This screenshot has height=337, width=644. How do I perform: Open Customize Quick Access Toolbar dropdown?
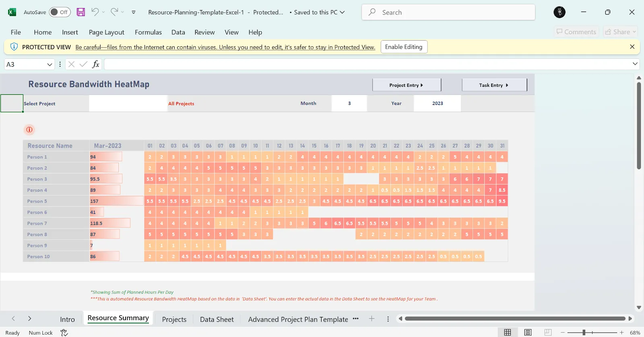tap(134, 12)
